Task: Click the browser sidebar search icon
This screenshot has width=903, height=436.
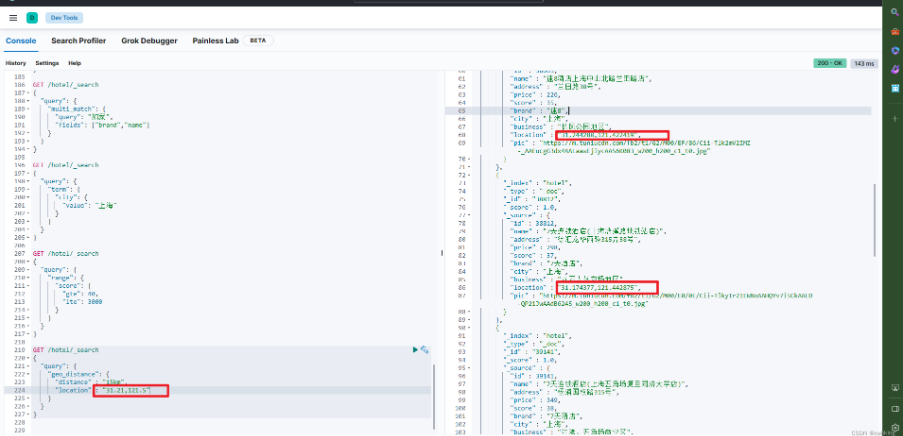Action: pyautogui.click(x=892, y=12)
